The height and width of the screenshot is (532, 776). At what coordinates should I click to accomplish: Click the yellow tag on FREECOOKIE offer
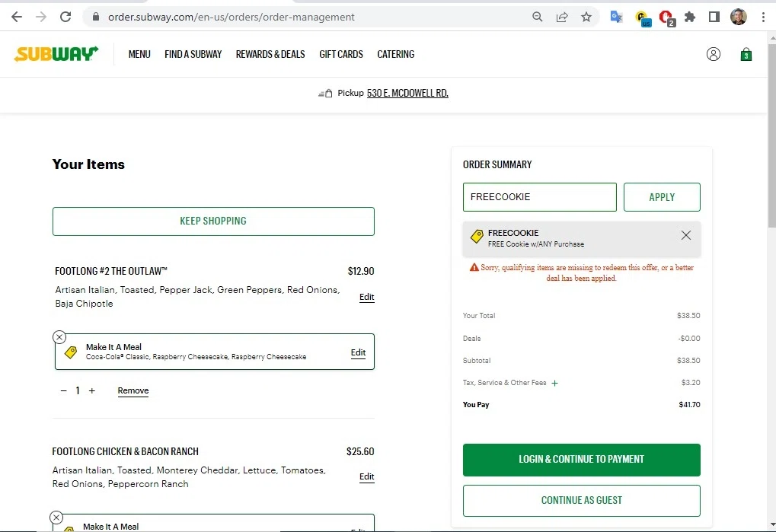click(x=477, y=237)
